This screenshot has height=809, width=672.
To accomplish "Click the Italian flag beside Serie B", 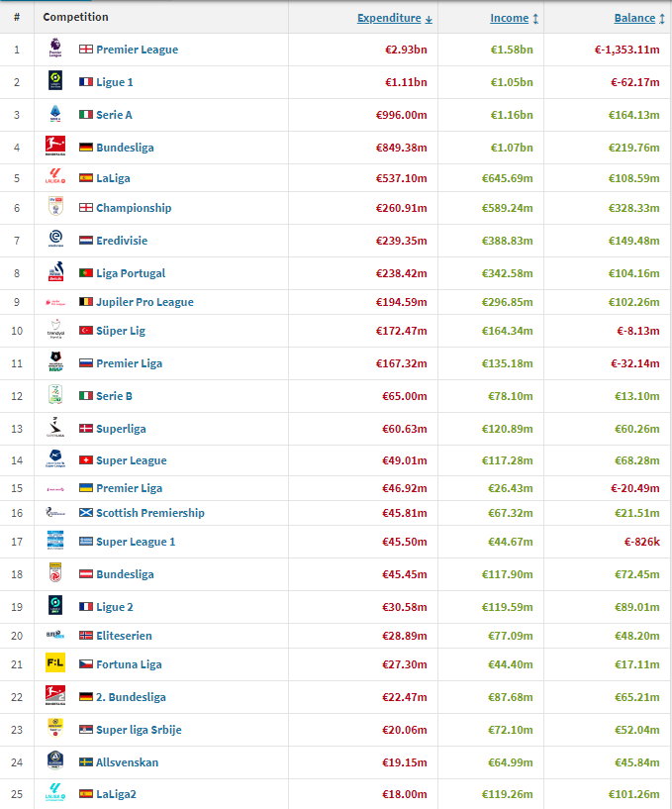I will point(86,396).
